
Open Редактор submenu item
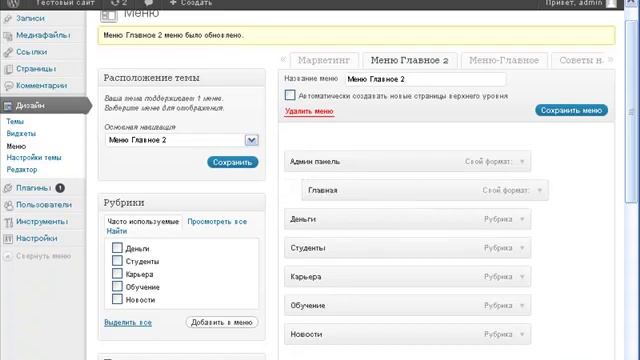(22, 169)
